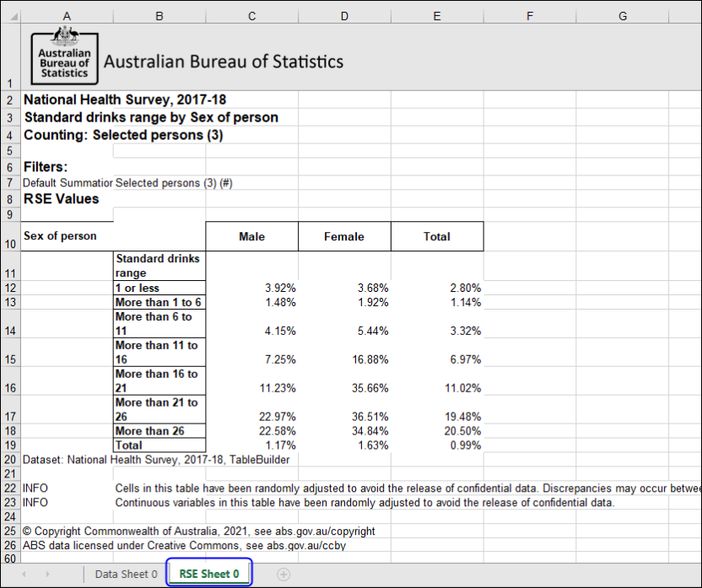702x588 pixels.
Task: Select column A header
Action: (x=67, y=15)
